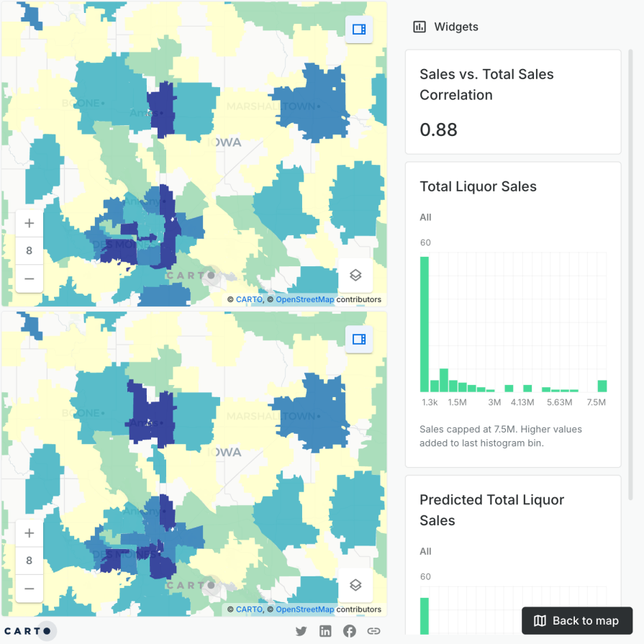
Task: Click the Total Liquor Sales widget title
Action: point(478,186)
